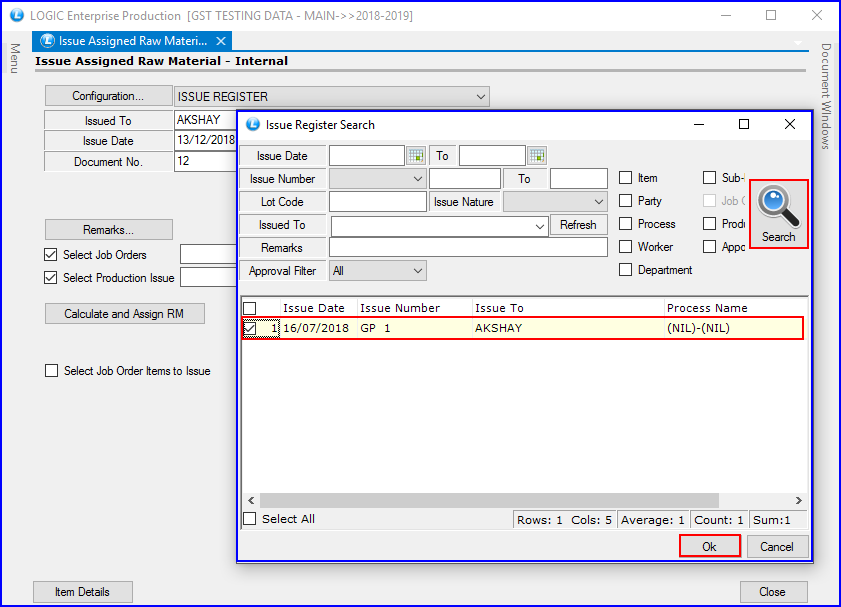Open the Document Windows side panel

click(826, 97)
